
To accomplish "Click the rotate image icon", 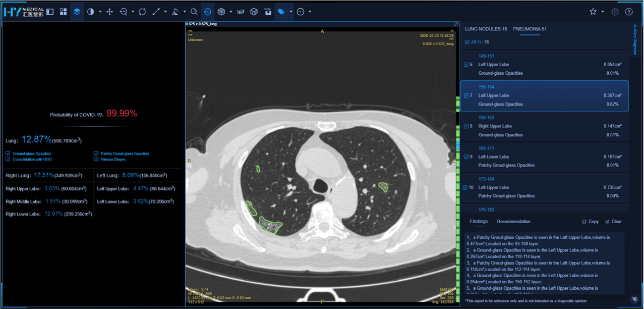I will tap(142, 12).
